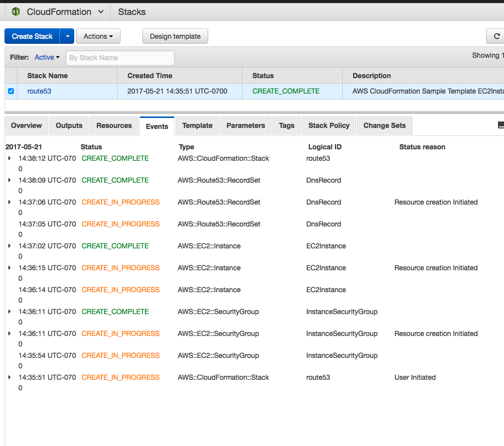The image size is (504, 446).
Task: Click EC2Instance logical ID in 14:37:02 event
Action: coord(326,246)
